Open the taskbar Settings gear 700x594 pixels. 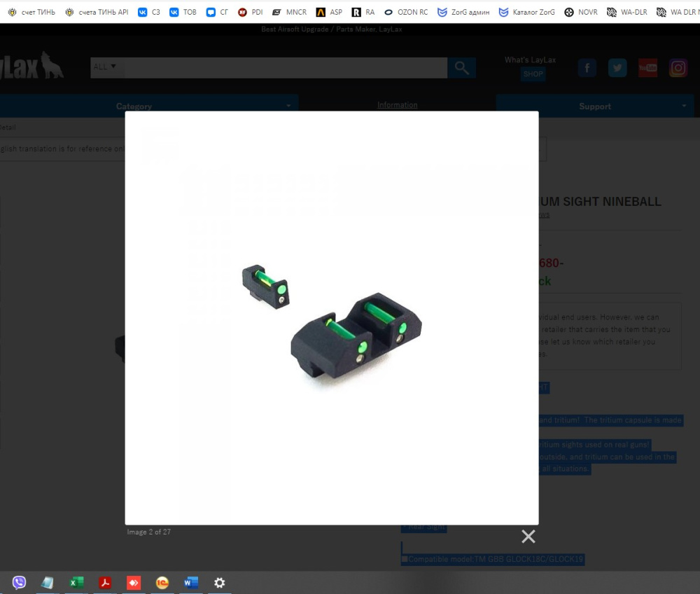pyautogui.click(x=219, y=582)
